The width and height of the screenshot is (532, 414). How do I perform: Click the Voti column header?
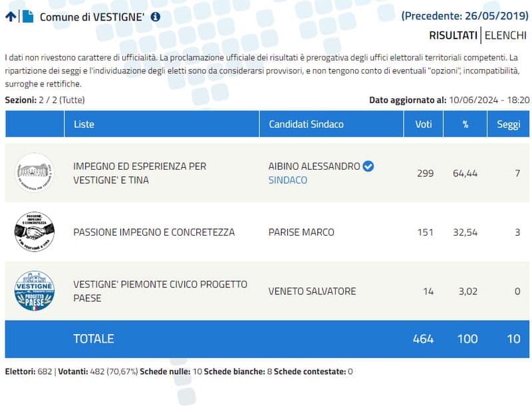(x=424, y=124)
